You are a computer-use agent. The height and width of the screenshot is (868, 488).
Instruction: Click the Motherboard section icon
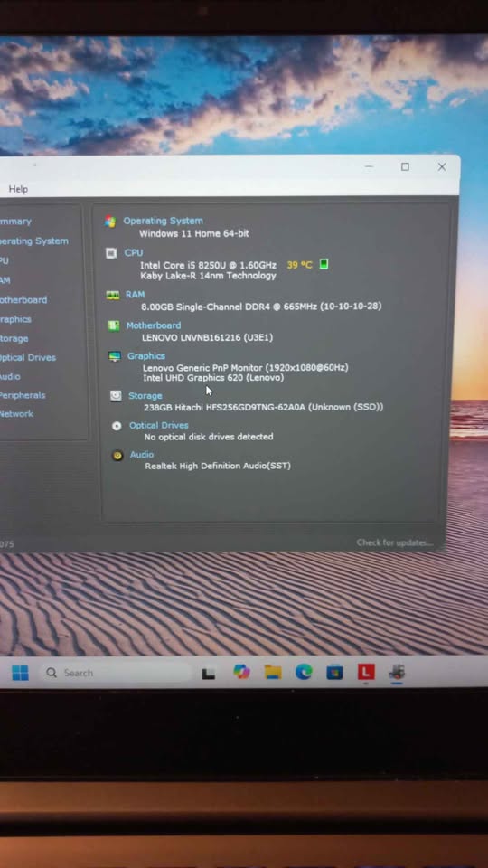click(114, 325)
